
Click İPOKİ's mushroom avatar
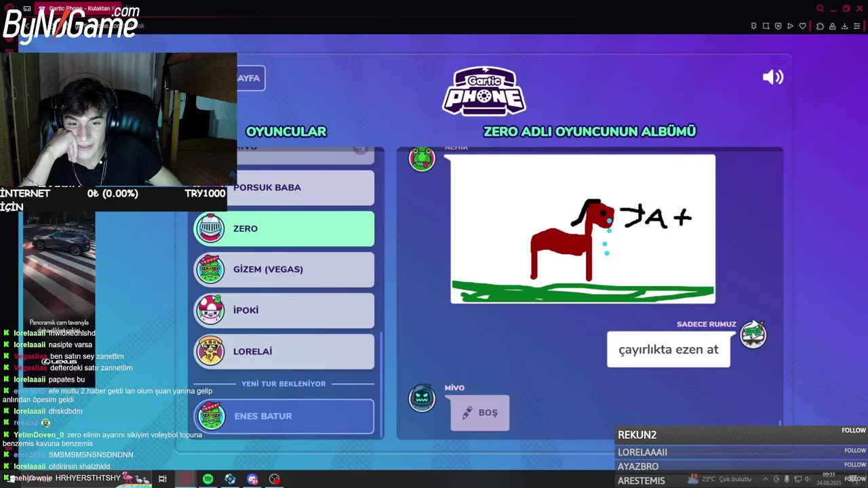click(x=210, y=310)
